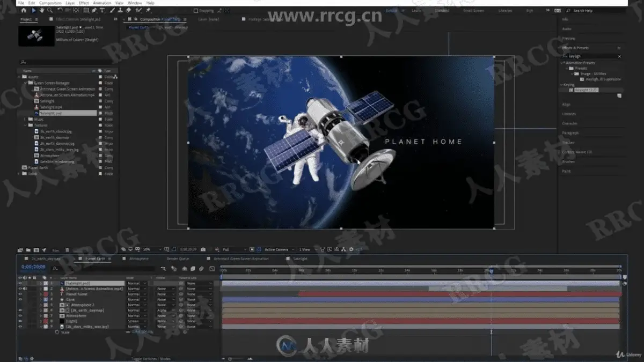
Task: Open the Paragraph panel
Action: tap(570, 133)
